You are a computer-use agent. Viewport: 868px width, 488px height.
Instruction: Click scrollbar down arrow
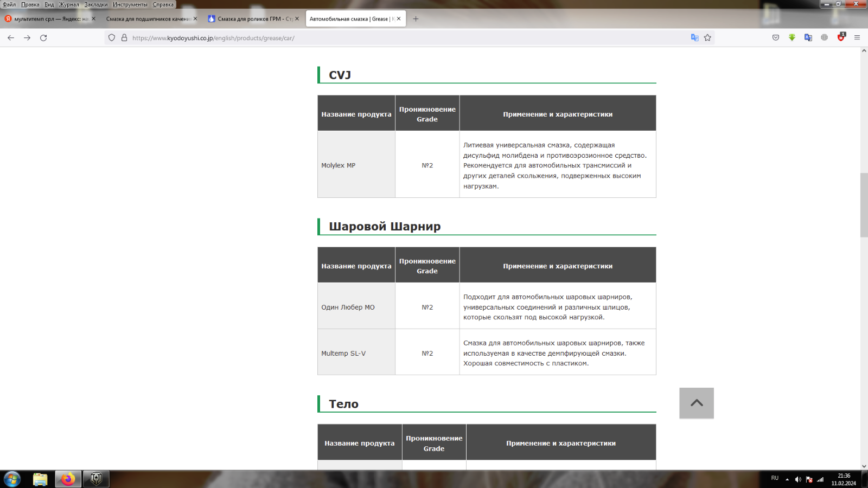tap(864, 466)
